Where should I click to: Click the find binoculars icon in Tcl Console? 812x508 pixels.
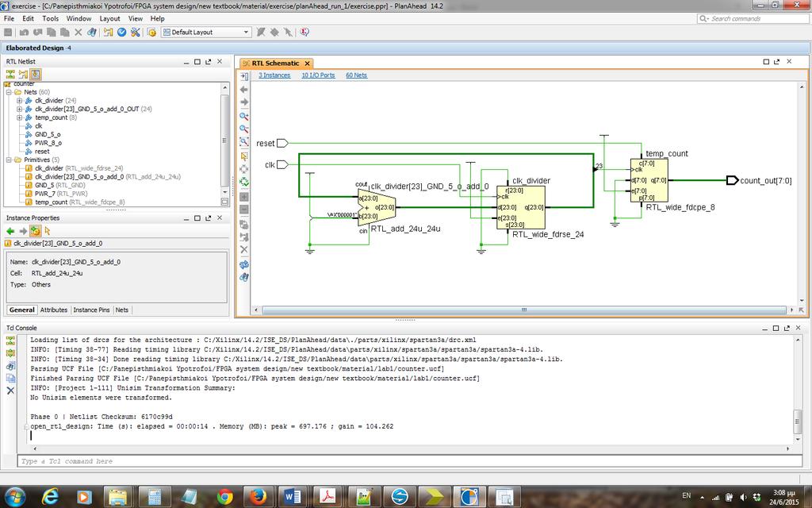10,365
